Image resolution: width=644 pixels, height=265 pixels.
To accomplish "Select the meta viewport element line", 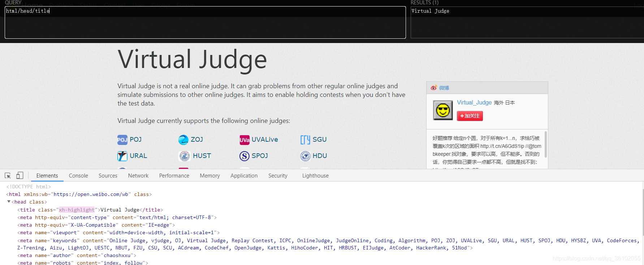I will (x=118, y=232).
